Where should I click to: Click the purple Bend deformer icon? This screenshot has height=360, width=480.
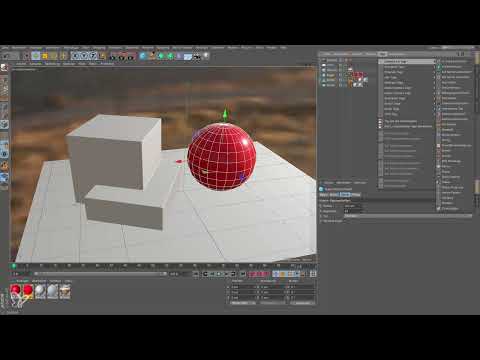click(179, 56)
